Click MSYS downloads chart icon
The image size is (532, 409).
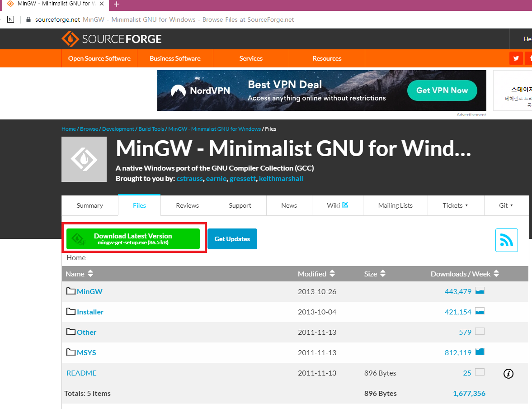click(480, 352)
